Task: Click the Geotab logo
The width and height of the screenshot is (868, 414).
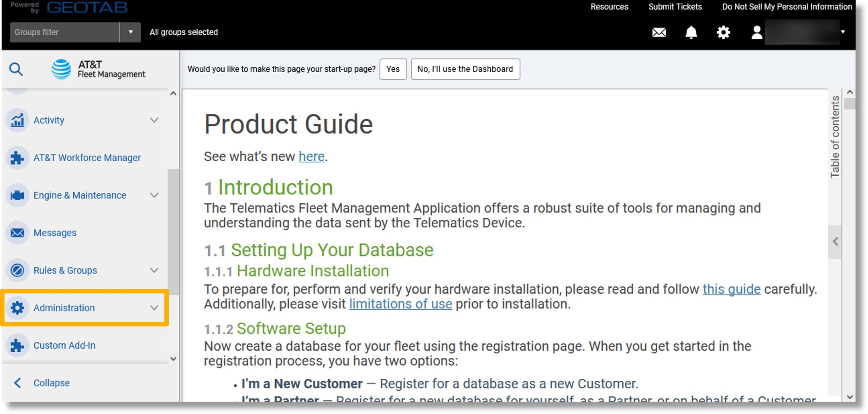Action: [x=87, y=7]
